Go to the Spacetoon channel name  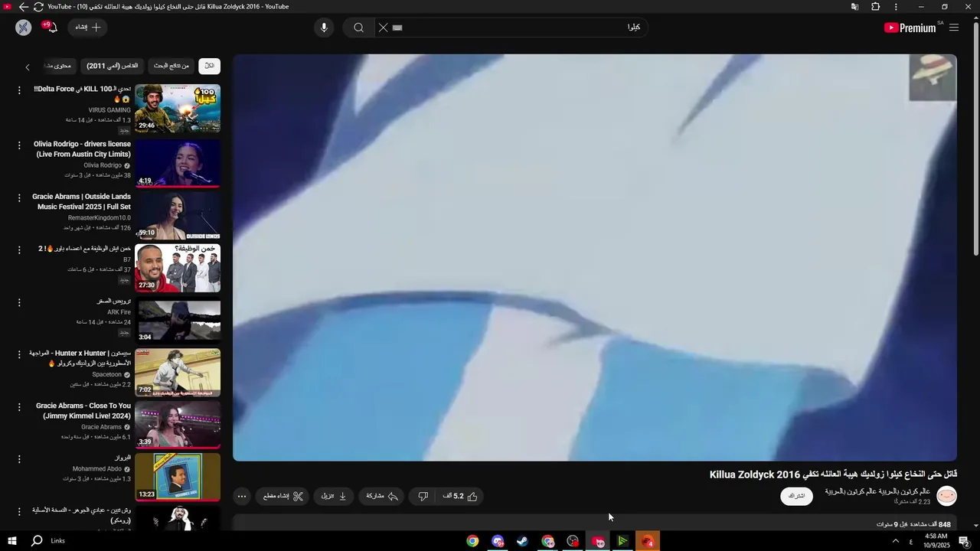[107, 374]
